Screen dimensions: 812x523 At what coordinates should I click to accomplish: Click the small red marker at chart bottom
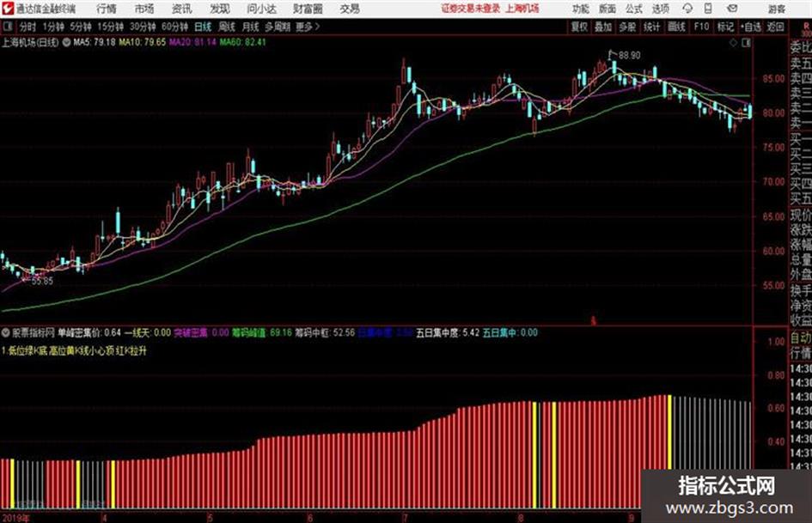coord(594,320)
